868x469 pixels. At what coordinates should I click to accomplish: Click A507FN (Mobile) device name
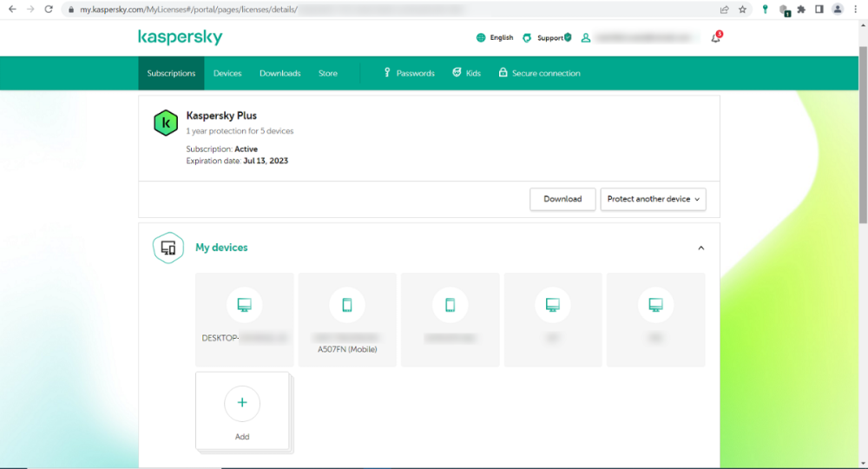[347, 349]
